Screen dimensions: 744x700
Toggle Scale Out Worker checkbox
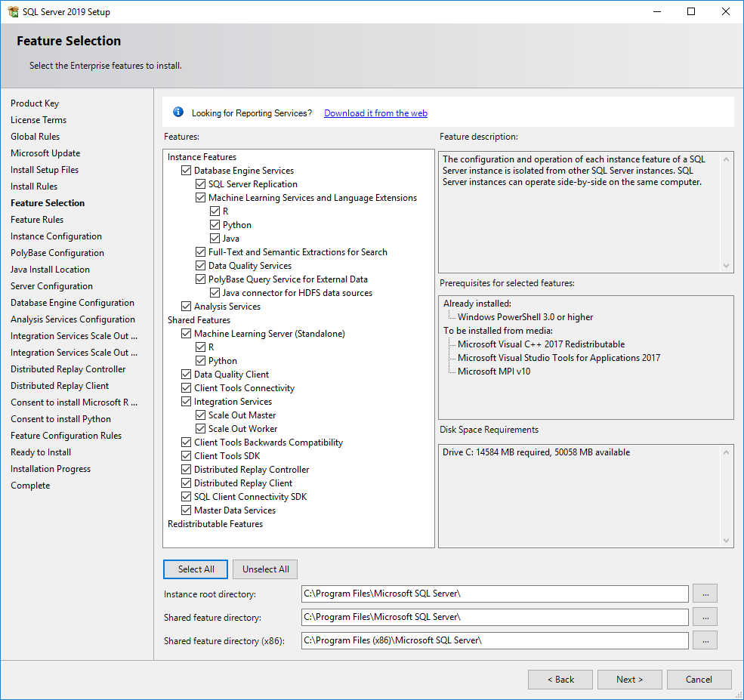(x=200, y=429)
